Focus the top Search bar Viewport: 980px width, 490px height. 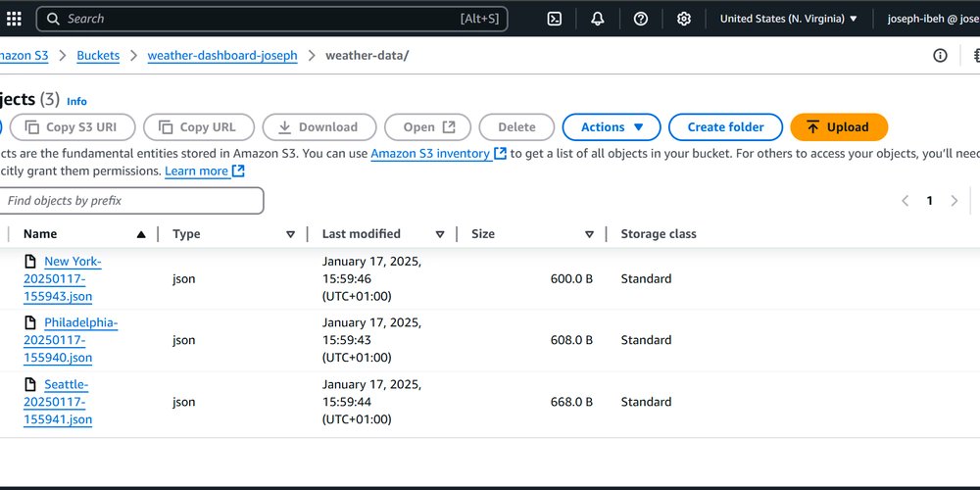tap(271, 19)
